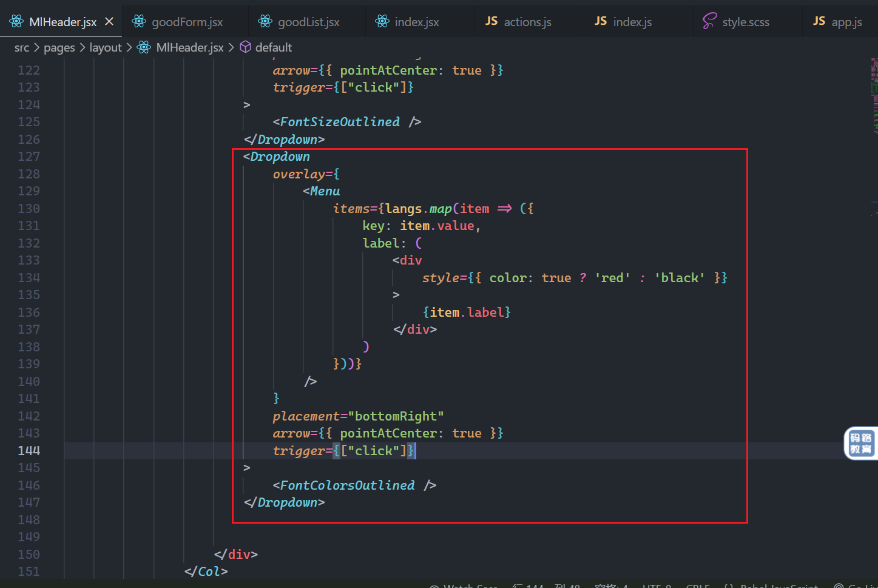Image resolution: width=878 pixels, height=588 pixels.
Task: Click closing </Dropdown> on line 147
Action: tap(284, 502)
